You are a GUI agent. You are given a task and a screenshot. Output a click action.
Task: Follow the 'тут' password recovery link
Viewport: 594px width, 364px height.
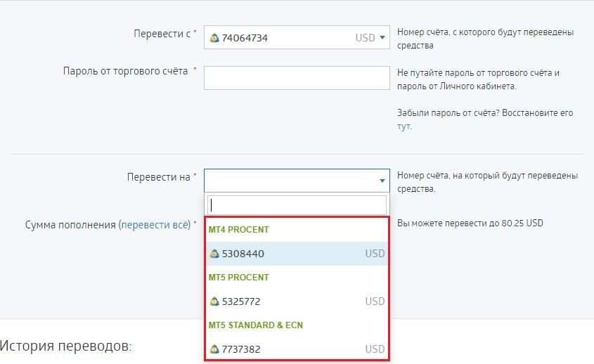(x=403, y=126)
